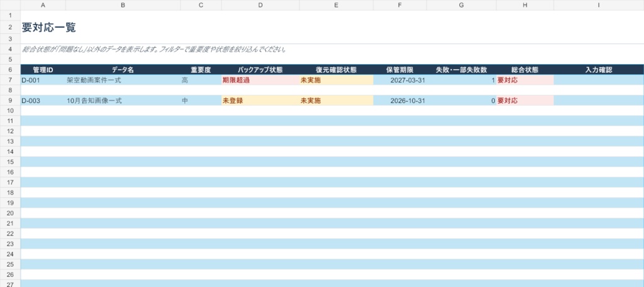Select failure count cell with value 1
This screenshot has width=644, height=287.
pyautogui.click(x=462, y=80)
